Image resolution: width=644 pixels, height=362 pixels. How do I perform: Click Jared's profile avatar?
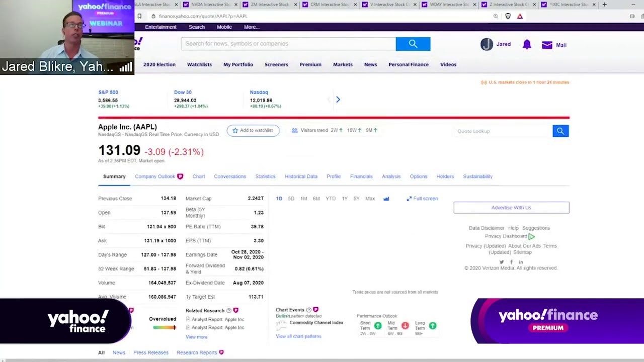click(x=487, y=44)
